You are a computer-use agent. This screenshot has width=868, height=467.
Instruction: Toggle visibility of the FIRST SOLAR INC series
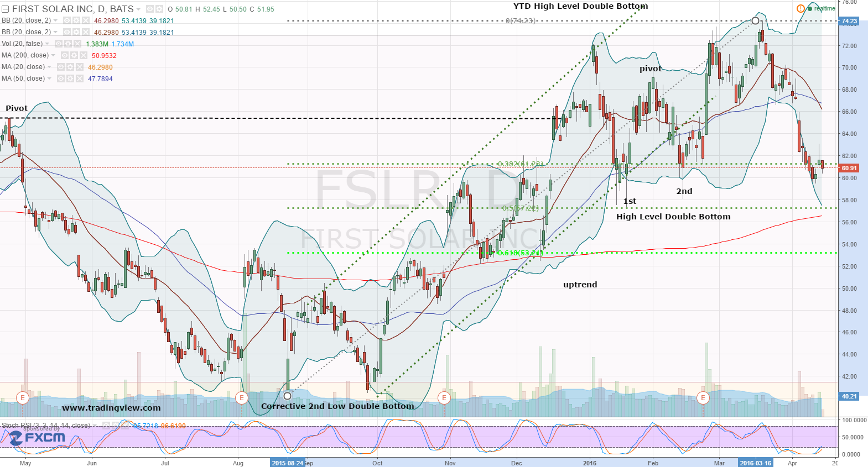coord(150,9)
